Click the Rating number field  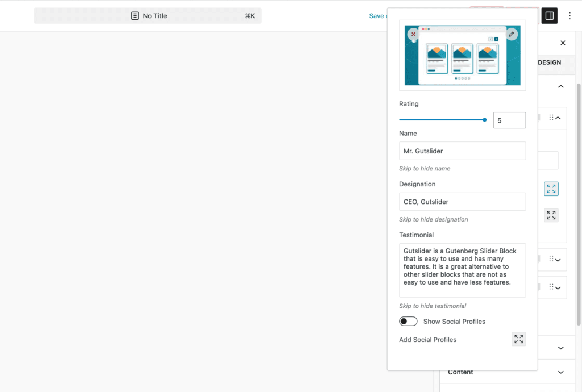point(509,120)
